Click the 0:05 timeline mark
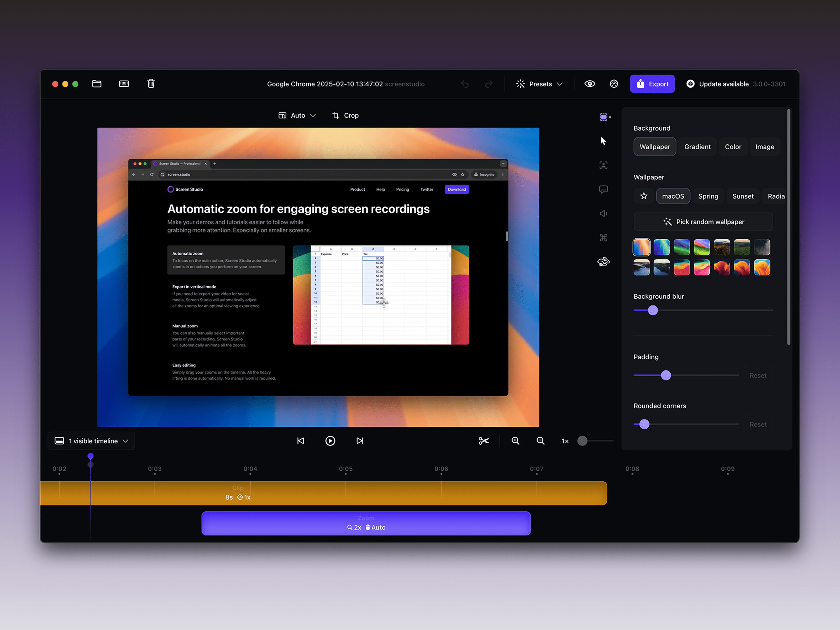This screenshot has height=630, width=840. [346, 469]
